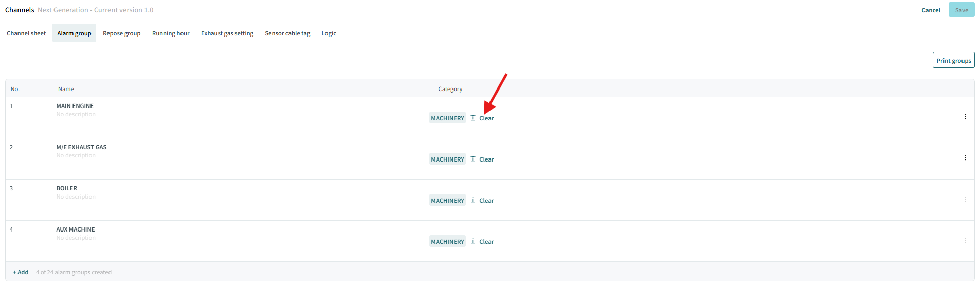Viewport: 980px width, 302px height.
Task: Open three-dot menu for M/E EXHAUST GAS
Action: (965, 158)
